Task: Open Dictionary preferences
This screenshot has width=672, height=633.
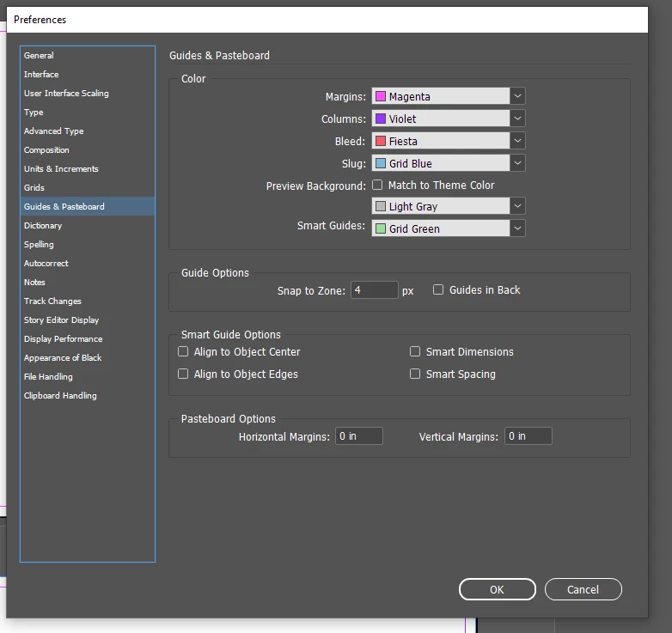Action: click(x=88, y=225)
